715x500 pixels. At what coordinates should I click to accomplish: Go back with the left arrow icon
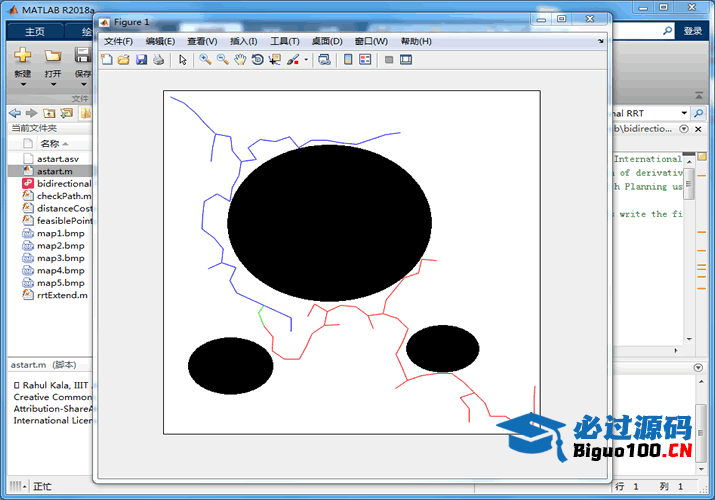[x=15, y=113]
